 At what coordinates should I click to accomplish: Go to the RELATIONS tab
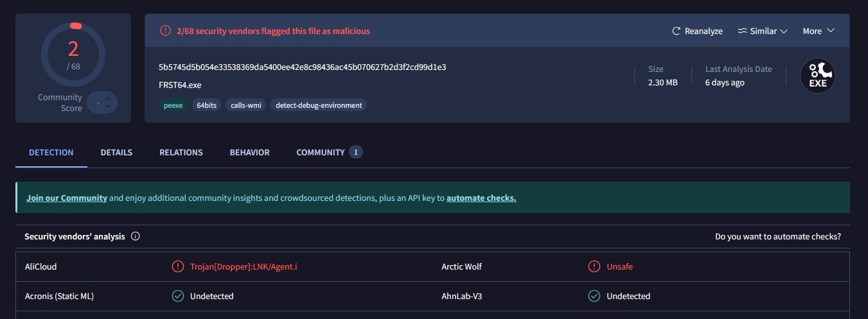pyautogui.click(x=181, y=152)
